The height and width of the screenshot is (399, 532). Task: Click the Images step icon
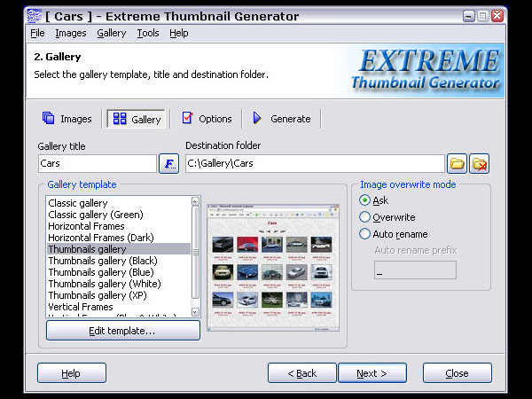click(x=48, y=118)
